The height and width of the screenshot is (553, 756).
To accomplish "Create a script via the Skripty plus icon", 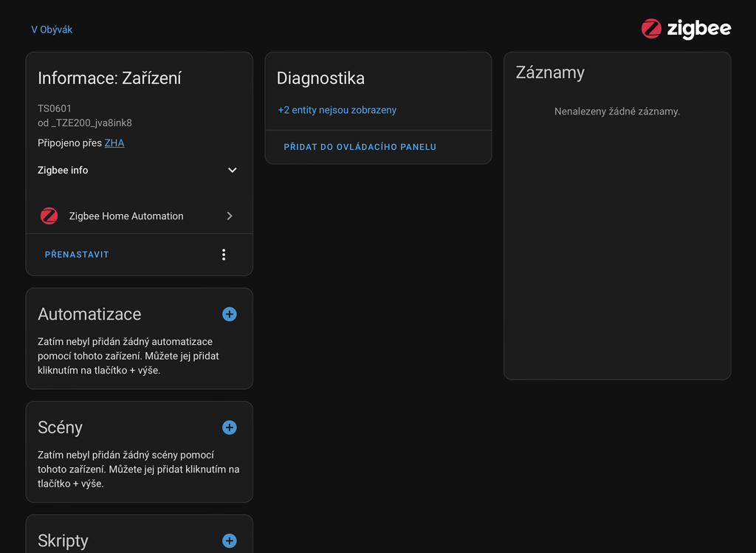I will [230, 541].
